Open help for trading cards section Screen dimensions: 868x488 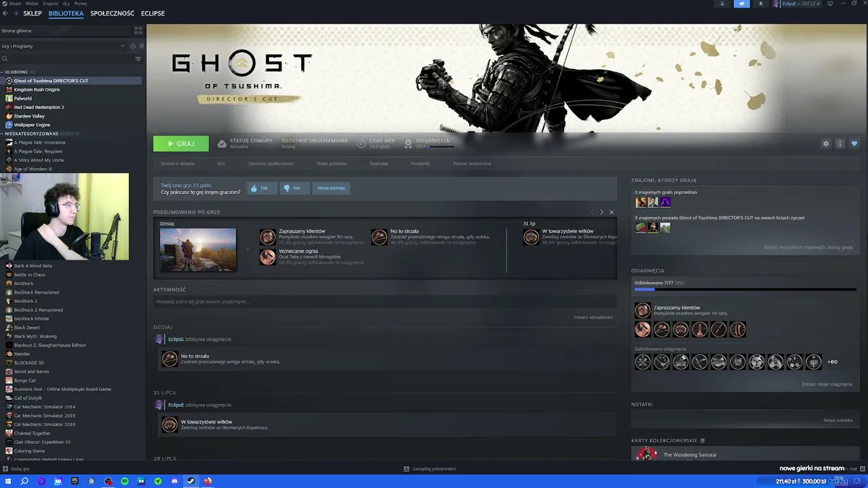tap(703, 441)
